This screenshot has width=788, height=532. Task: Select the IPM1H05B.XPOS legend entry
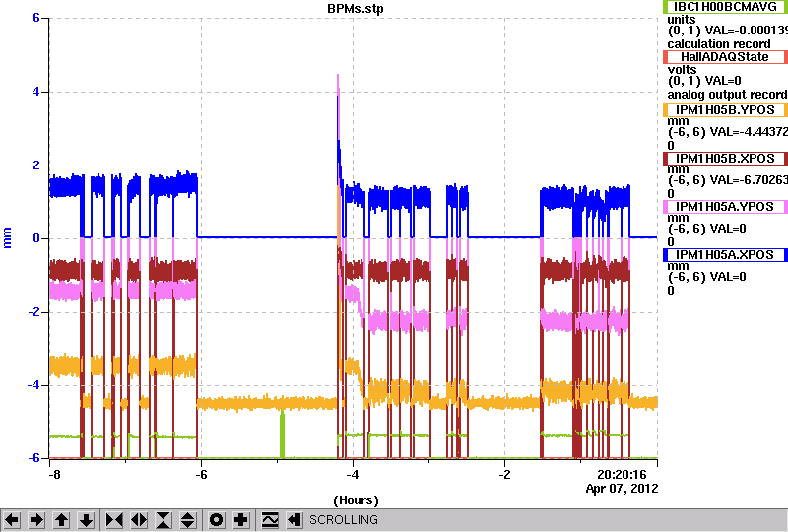725,159
